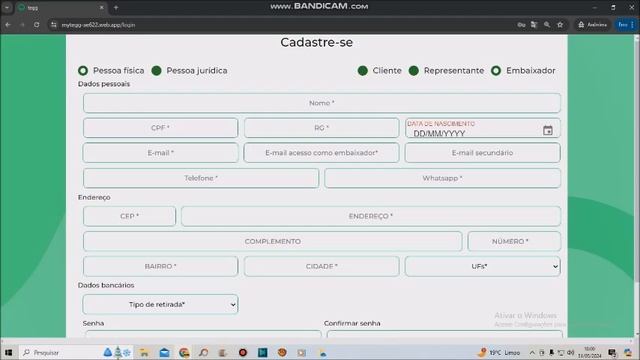The image size is (640, 360).
Task: Click into the BAIRRO field
Action: pos(160,266)
